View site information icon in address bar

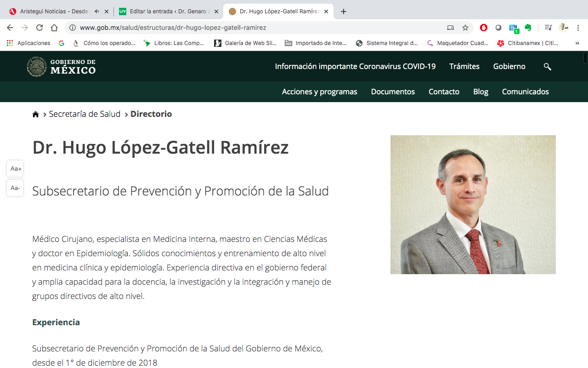click(x=73, y=28)
